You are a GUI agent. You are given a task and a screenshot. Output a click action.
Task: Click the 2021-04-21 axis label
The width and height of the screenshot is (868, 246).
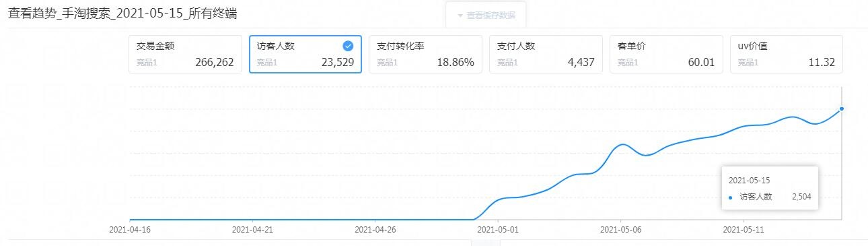click(252, 229)
